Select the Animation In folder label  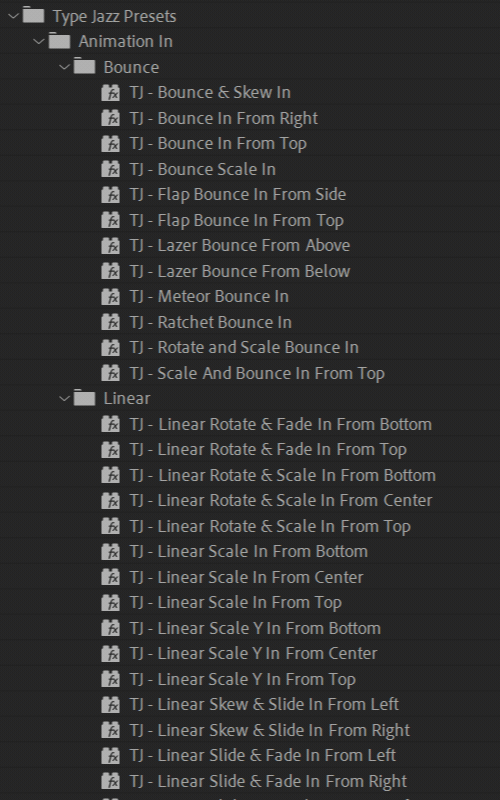point(126,41)
